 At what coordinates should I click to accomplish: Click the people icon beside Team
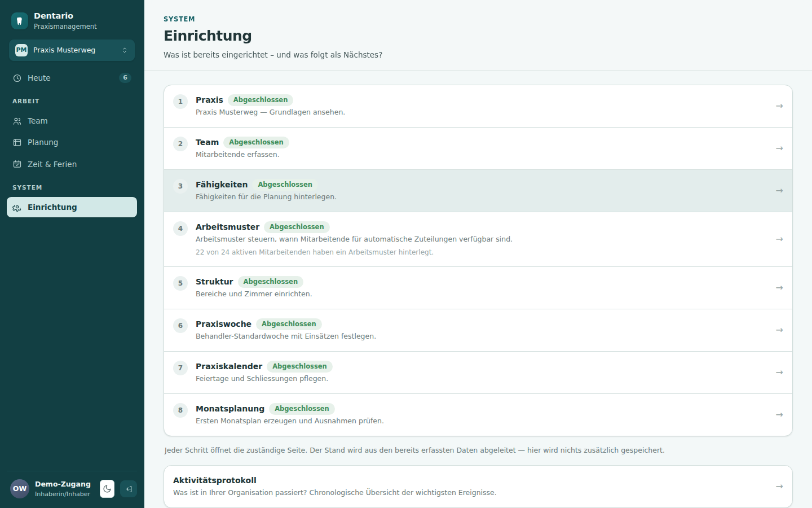click(x=17, y=121)
